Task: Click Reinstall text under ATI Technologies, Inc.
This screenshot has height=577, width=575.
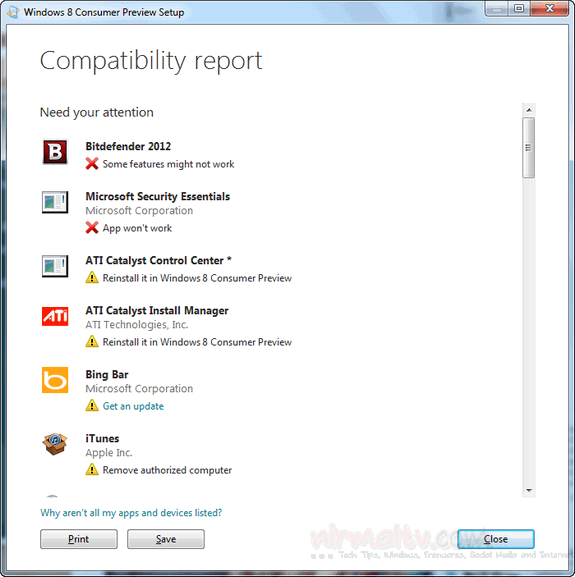Action: point(197,342)
